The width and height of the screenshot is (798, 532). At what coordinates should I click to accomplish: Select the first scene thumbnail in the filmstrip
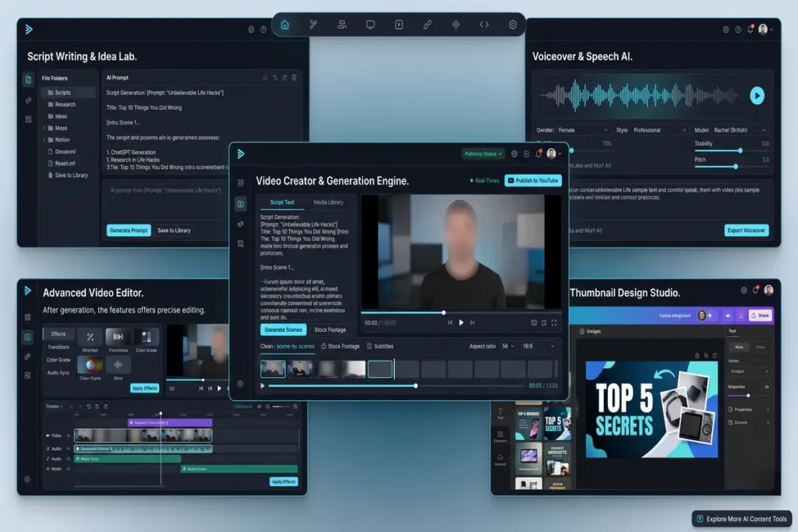[x=273, y=368]
